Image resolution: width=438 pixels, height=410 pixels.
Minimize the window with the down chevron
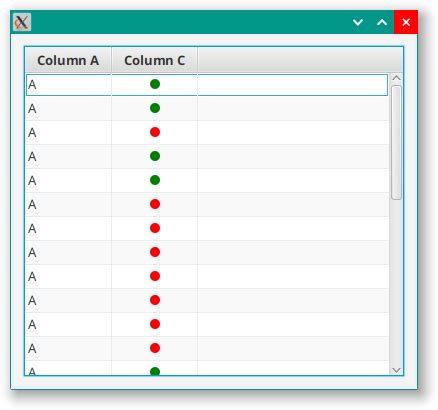pos(358,22)
